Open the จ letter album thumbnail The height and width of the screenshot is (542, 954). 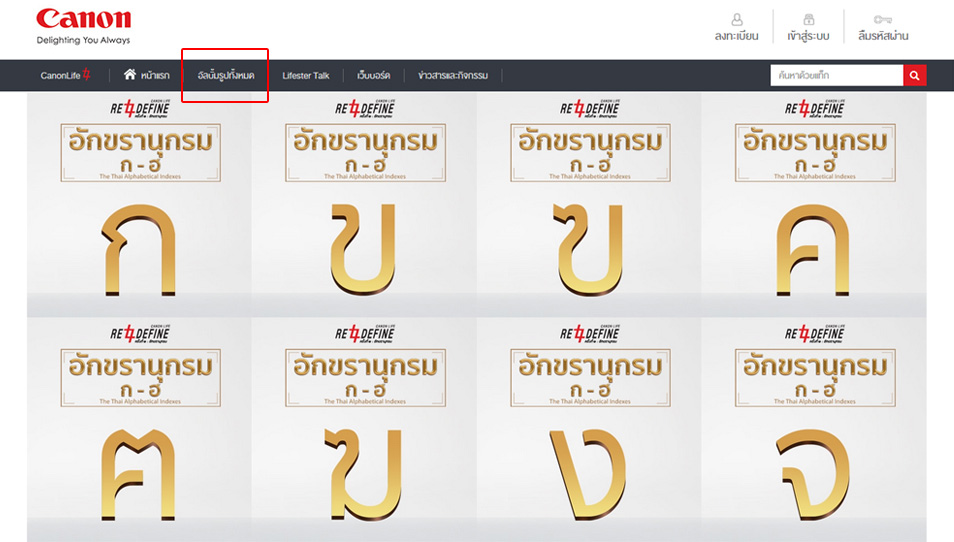click(813, 430)
